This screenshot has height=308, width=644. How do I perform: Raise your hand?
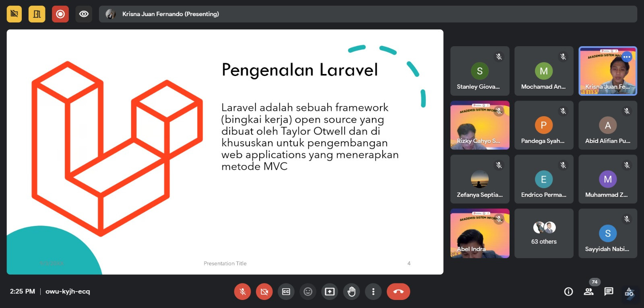tap(351, 292)
